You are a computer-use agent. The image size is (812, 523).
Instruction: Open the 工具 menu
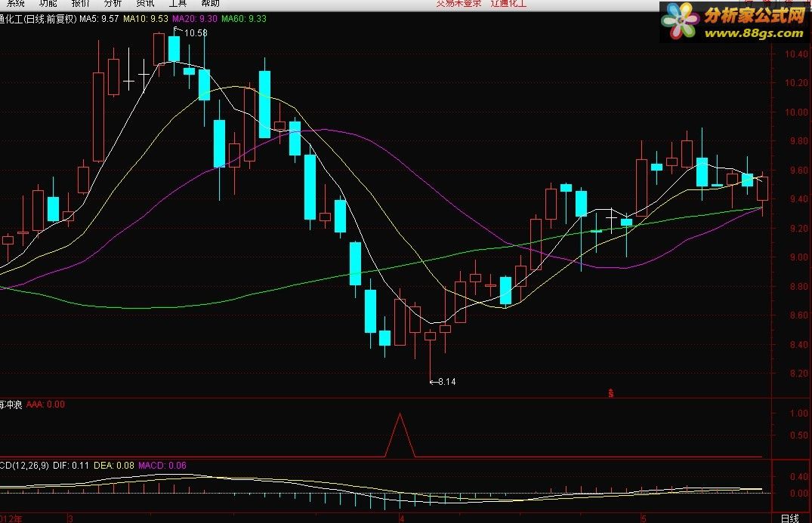click(178, 3)
